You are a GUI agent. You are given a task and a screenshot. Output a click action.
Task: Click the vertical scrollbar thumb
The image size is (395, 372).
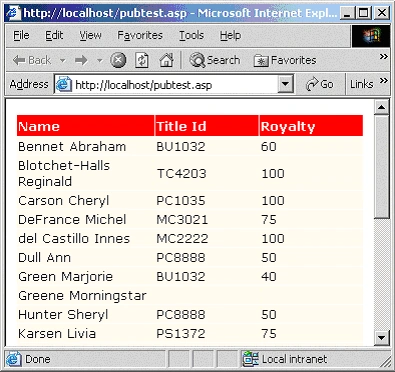381,166
